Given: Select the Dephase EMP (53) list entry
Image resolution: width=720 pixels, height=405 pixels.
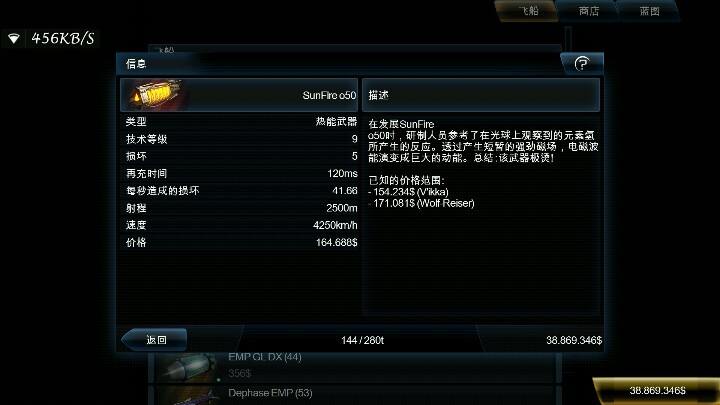Looking at the screenshot, I should point(354,396).
